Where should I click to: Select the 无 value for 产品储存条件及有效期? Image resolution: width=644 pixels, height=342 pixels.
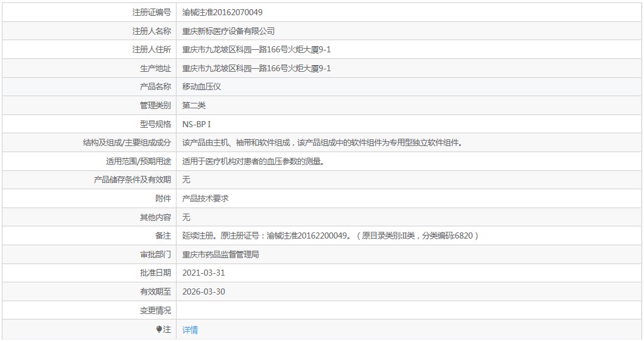tap(186, 180)
